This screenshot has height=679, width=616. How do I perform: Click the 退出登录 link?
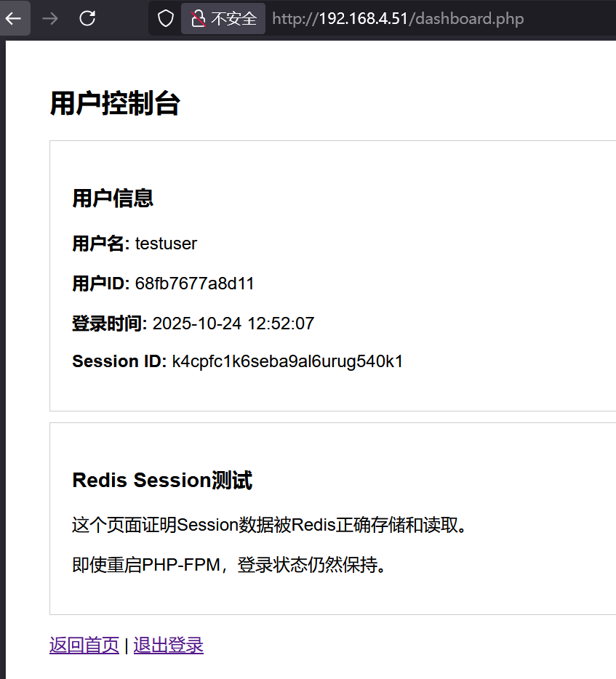168,645
